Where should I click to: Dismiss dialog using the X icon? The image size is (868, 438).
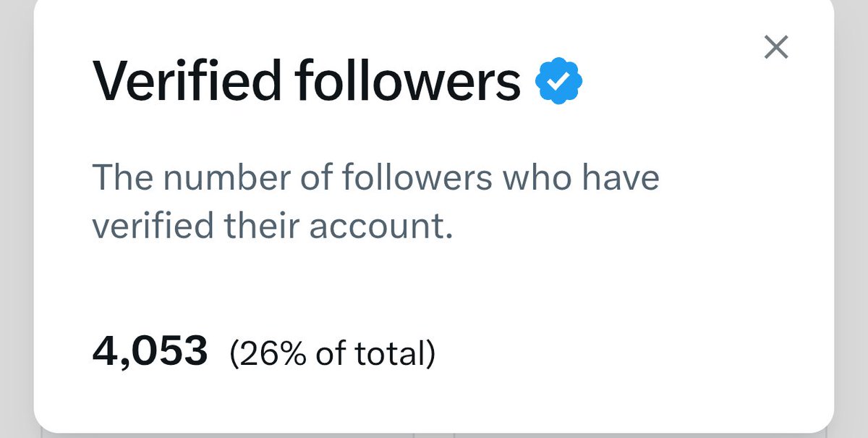776,48
